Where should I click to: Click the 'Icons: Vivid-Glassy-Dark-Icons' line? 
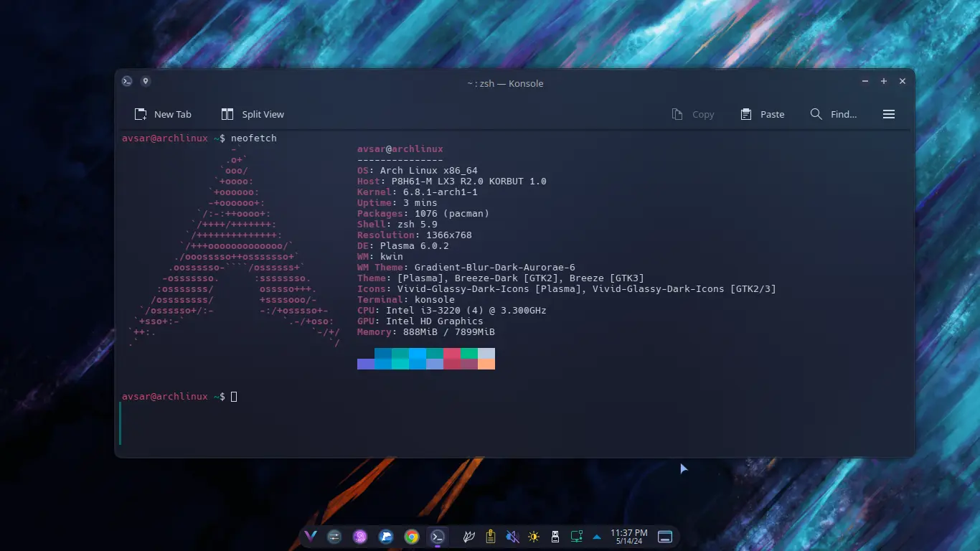tap(567, 289)
